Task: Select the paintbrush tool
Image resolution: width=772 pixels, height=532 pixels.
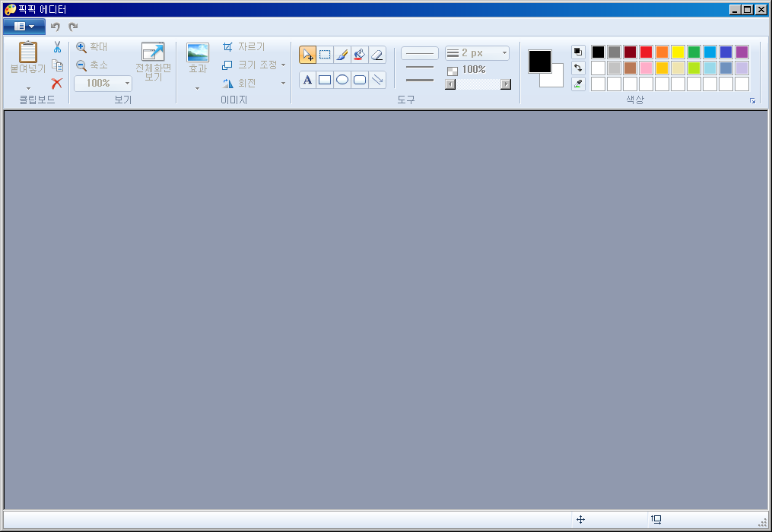Action: click(342, 55)
